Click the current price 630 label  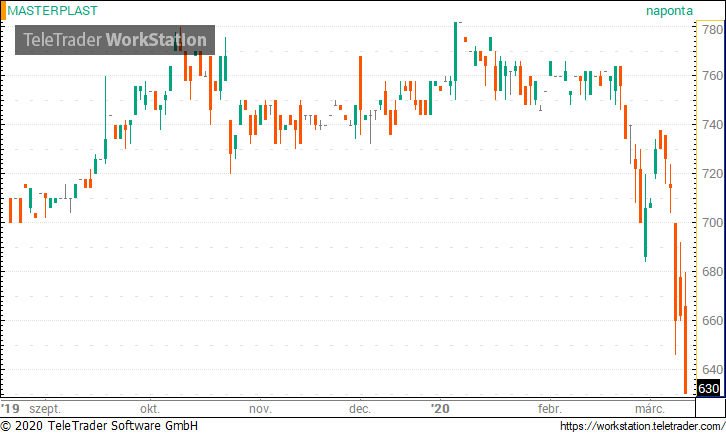708,388
